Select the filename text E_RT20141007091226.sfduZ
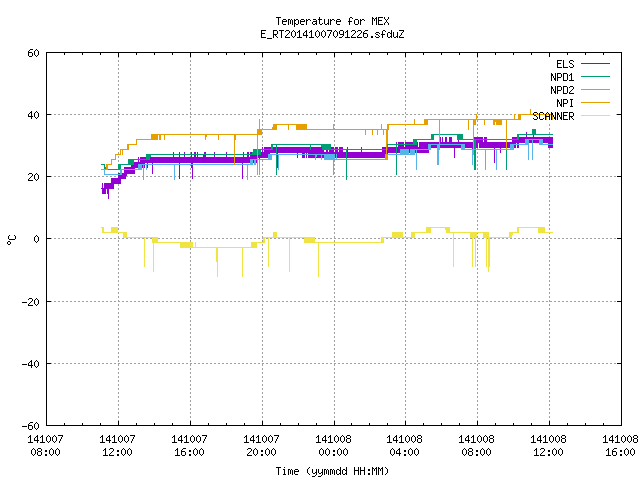 [332, 34]
